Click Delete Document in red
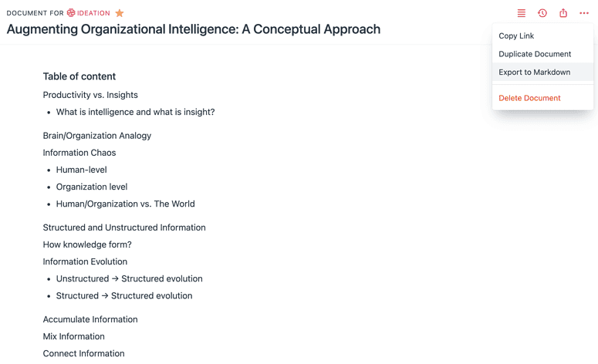The height and width of the screenshot is (364, 598). 529,98
